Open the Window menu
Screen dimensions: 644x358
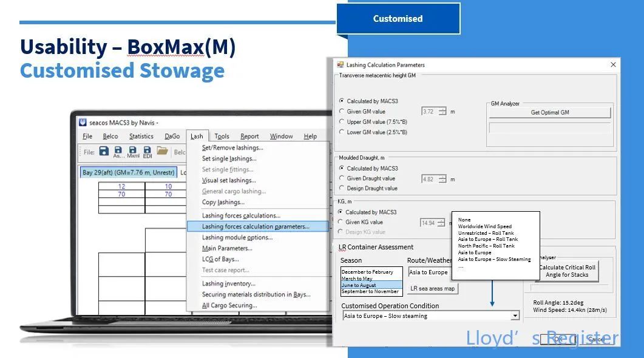[x=282, y=137]
